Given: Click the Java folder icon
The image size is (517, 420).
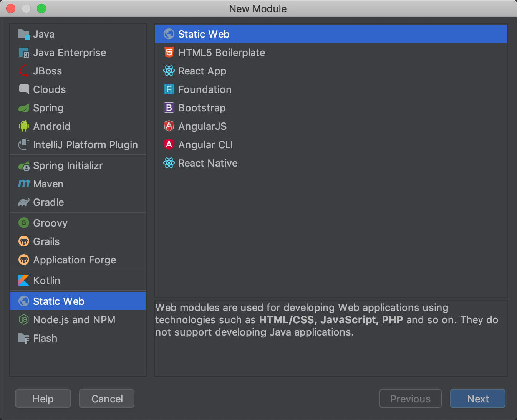Looking at the screenshot, I should pos(24,34).
